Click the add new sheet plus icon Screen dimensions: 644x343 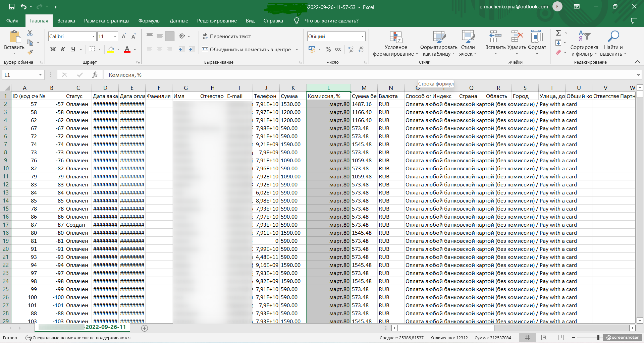click(145, 328)
